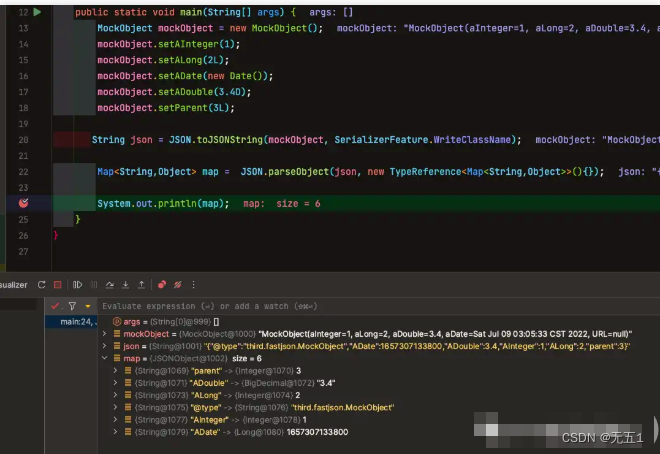
Task: Expand the "@type" map entry
Action: coord(115,407)
